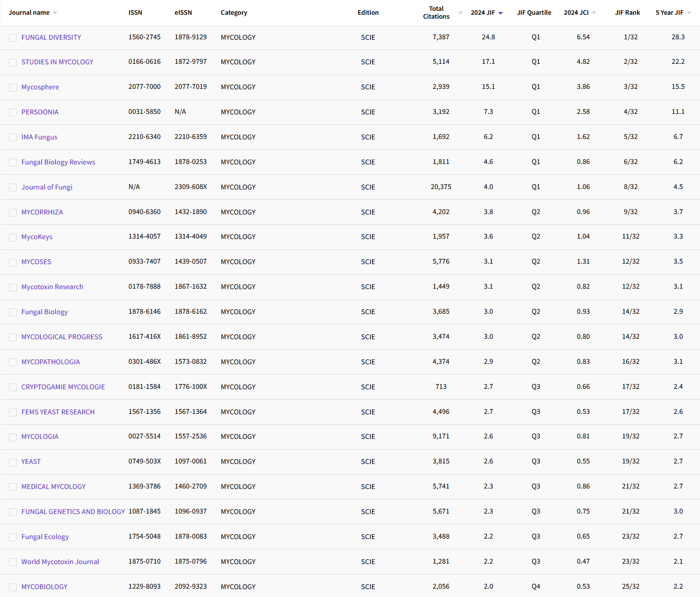Image resolution: width=700 pixels, height=597 pixels.
Task: Click the Category column header
Action: (234, 13)
